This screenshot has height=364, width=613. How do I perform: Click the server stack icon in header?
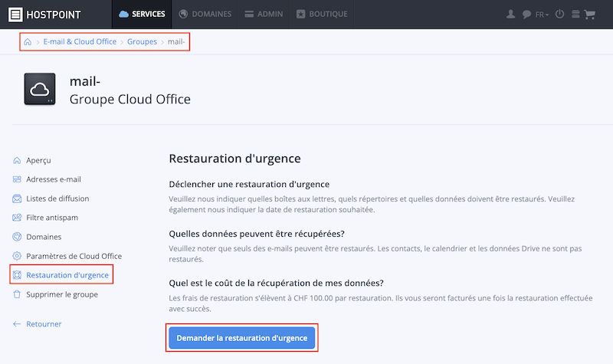point(575,15)
